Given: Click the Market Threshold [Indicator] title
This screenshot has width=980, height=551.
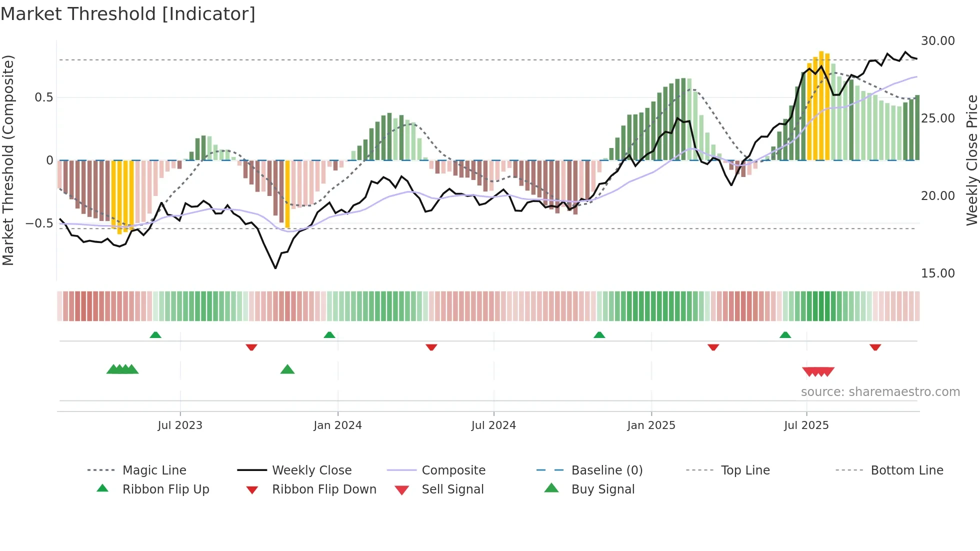Looking at the screenshot, I should [128, 14].
